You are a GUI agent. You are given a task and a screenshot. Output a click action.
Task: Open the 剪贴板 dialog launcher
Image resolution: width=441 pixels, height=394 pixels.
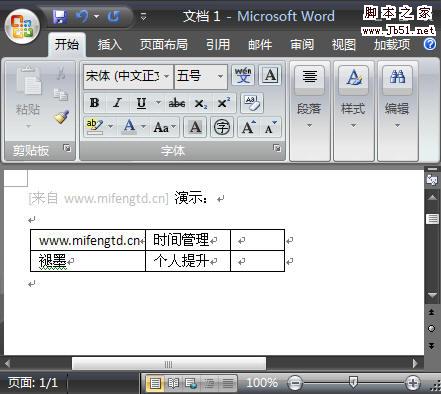pyautogui.click(x=67, y=148)
